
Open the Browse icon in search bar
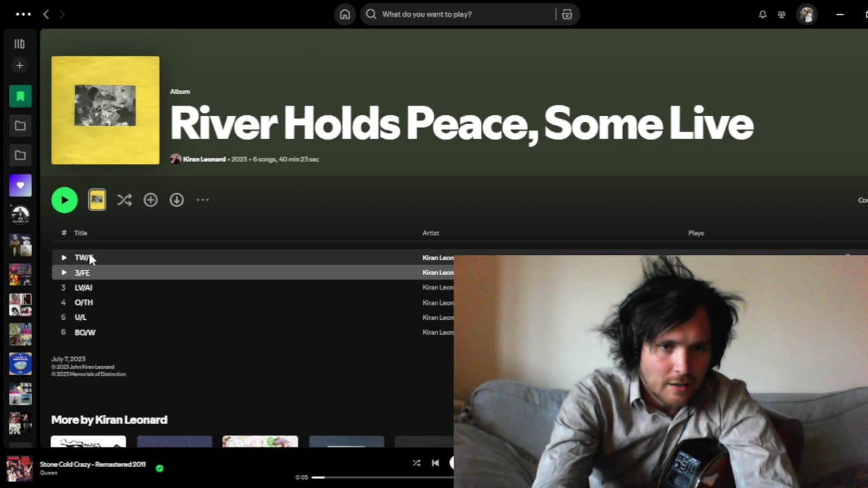pyautogui.click(x=567, y=14)
